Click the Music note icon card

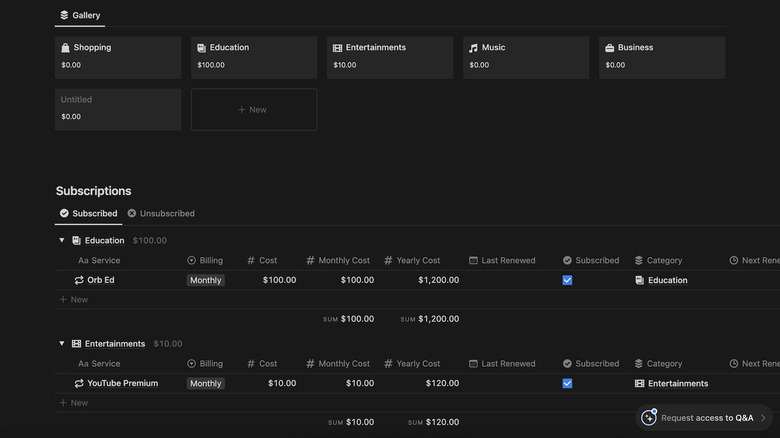(473, 48)
